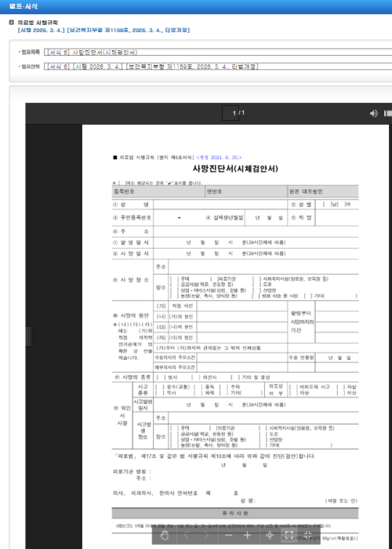Click the highlighted fit-page icon
Image resolution: width=392 pixels, height=549 pixels.
click(289, 536)
